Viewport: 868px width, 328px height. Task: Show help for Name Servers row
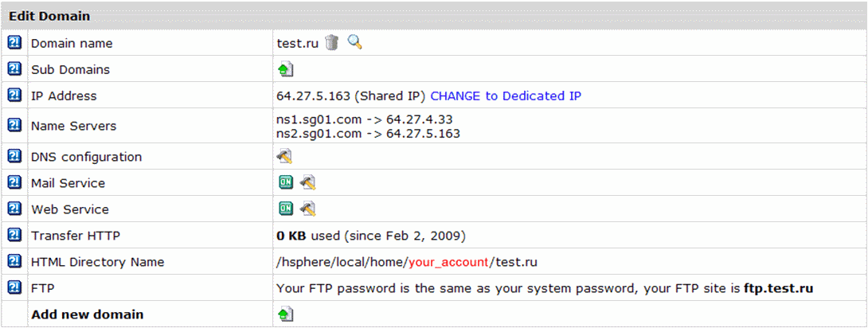(15, 125)
